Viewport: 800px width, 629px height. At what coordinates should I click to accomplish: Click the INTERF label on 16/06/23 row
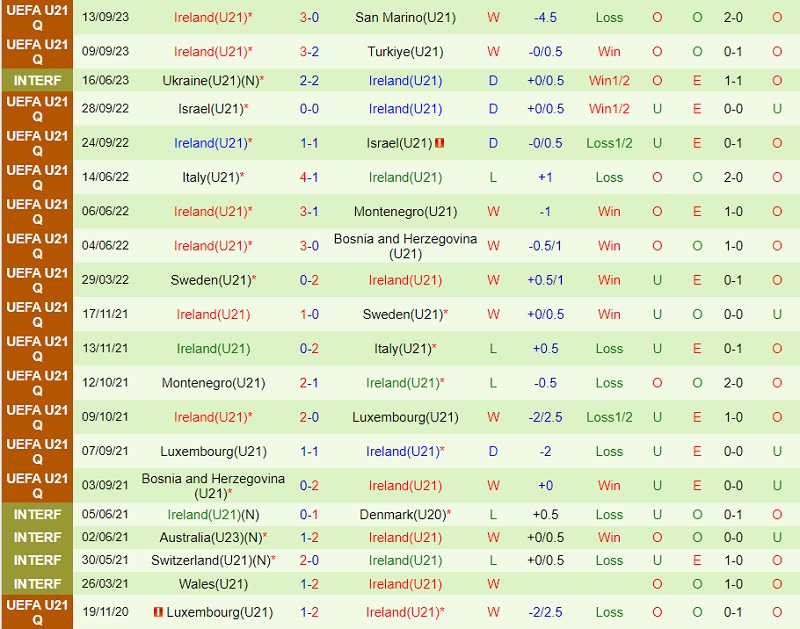[37, 80]
